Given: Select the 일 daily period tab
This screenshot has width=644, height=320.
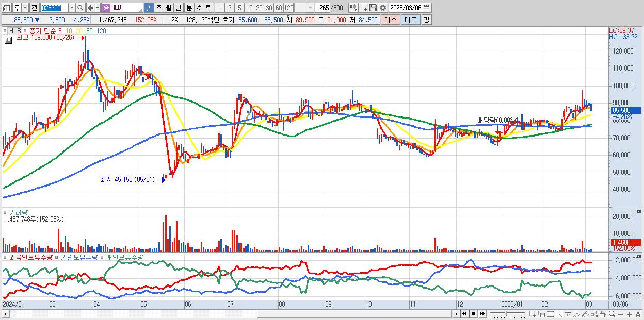Looking at the screenshot, I should click(149, 8).
